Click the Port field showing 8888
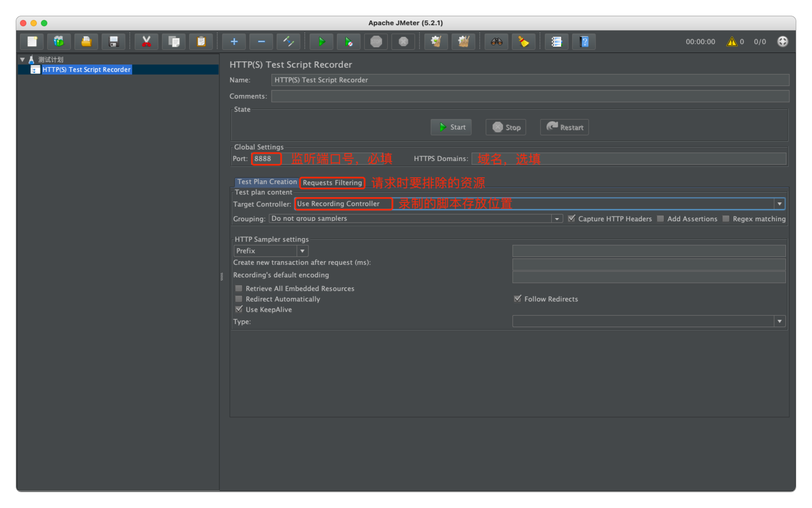Screen dimensions: 812x508 (266, 159)
